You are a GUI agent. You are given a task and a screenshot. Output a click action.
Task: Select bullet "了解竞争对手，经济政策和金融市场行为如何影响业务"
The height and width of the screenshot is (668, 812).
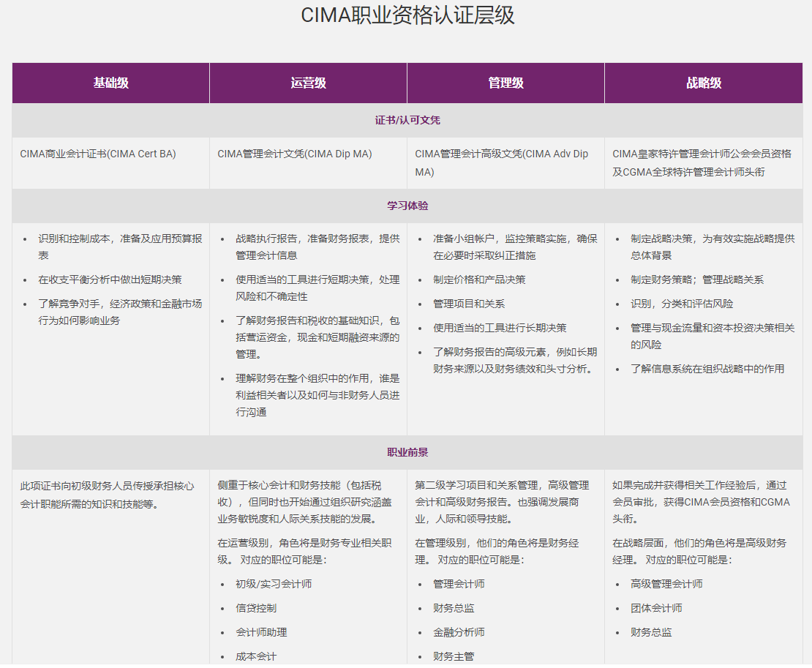120,312
